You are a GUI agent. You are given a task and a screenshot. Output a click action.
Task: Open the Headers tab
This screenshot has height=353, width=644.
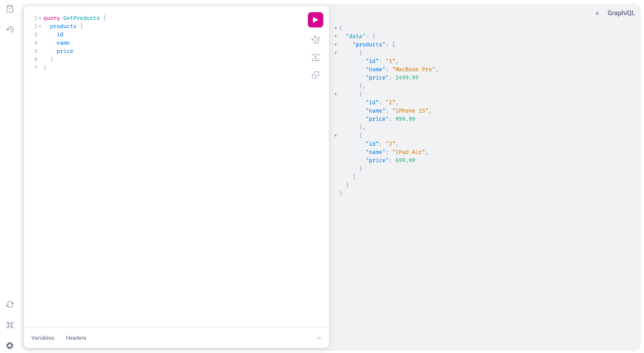point(76,338)
